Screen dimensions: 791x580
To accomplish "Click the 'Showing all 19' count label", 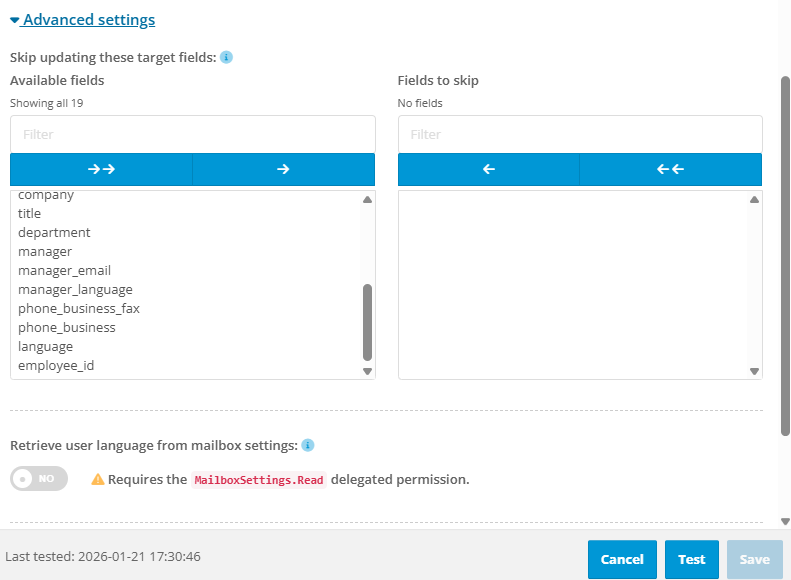I will click(x=46, y=103).
